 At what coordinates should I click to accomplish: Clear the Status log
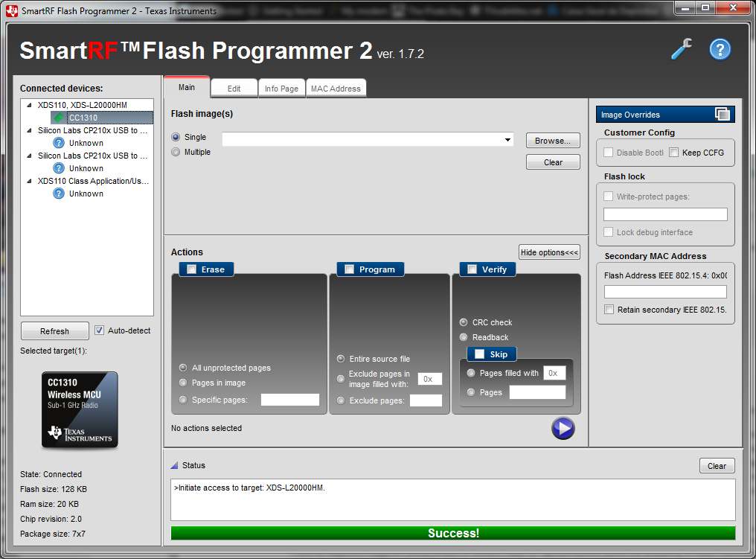point(717,466)
